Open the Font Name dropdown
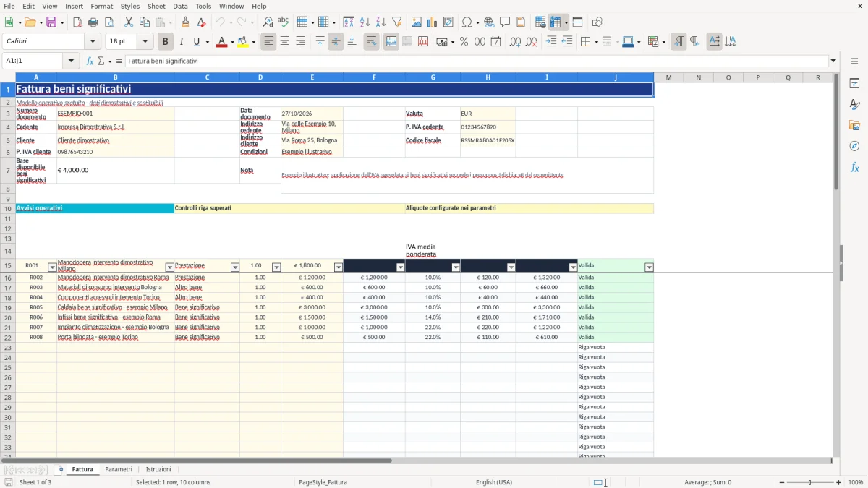Image resolution: width=868 pixels, height=488 pixels. (93, 42)
